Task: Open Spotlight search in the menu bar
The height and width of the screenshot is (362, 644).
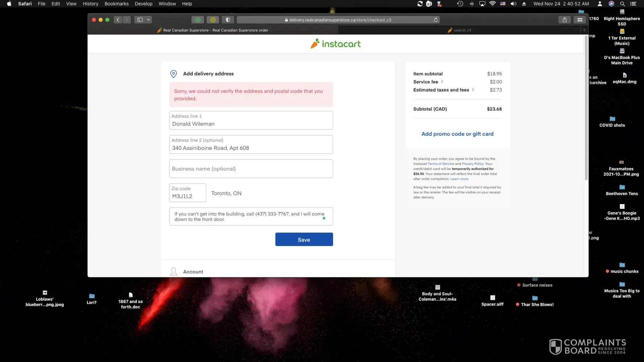Action: point(622,4)
